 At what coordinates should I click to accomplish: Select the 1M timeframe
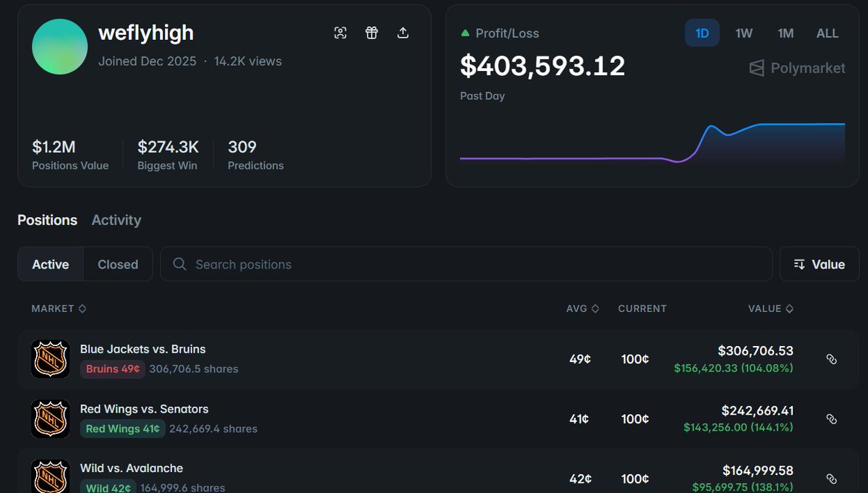pos(786,33)
